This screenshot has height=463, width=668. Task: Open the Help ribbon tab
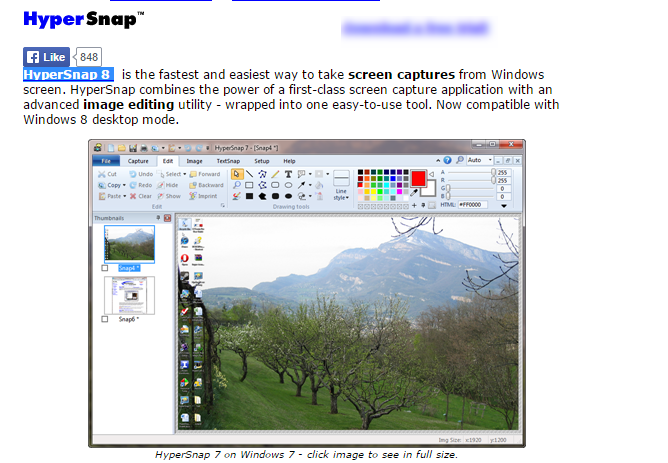click(x=289, y=161)
